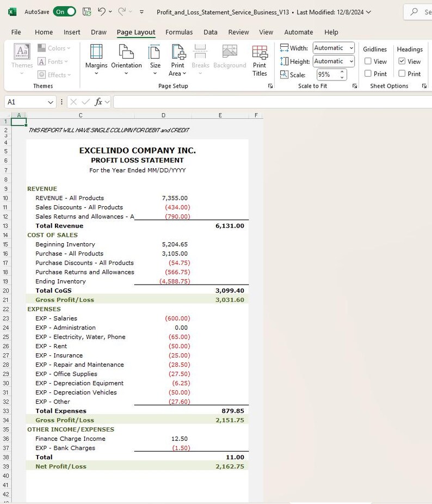
Task: Launch the Page Setup dialog launcher
Action: coord(270,86)
